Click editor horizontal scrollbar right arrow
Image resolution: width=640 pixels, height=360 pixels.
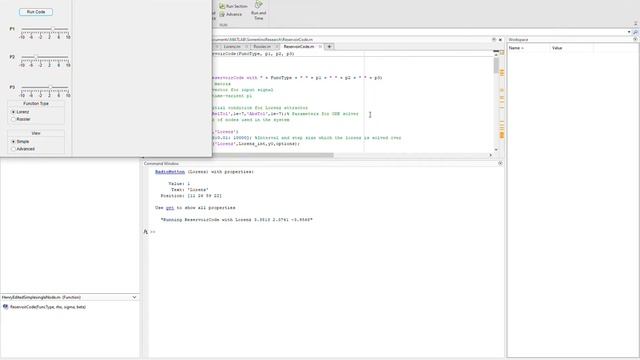[491, 155]
